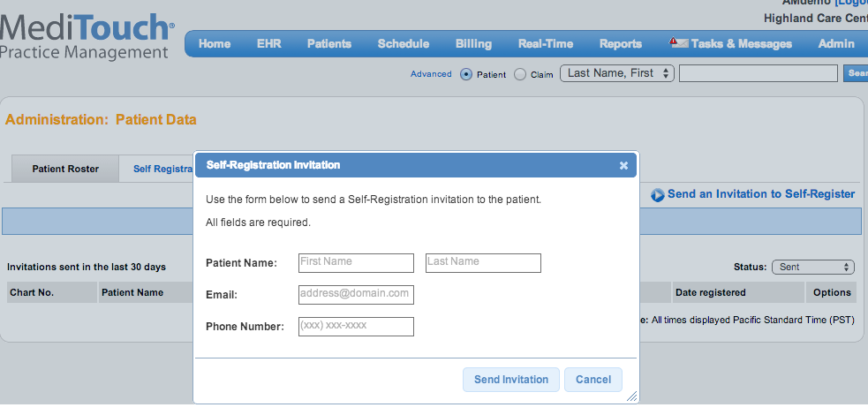Expand the Status Sent dropdown
Viewport: 868px width, 415px height.
[x=812, y=267]
